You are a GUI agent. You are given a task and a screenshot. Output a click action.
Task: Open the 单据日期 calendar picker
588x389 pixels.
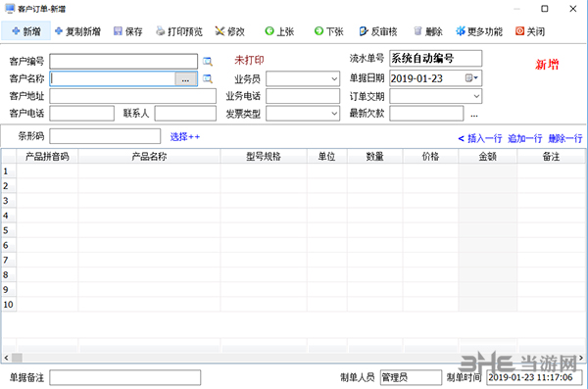pos(471,78)
